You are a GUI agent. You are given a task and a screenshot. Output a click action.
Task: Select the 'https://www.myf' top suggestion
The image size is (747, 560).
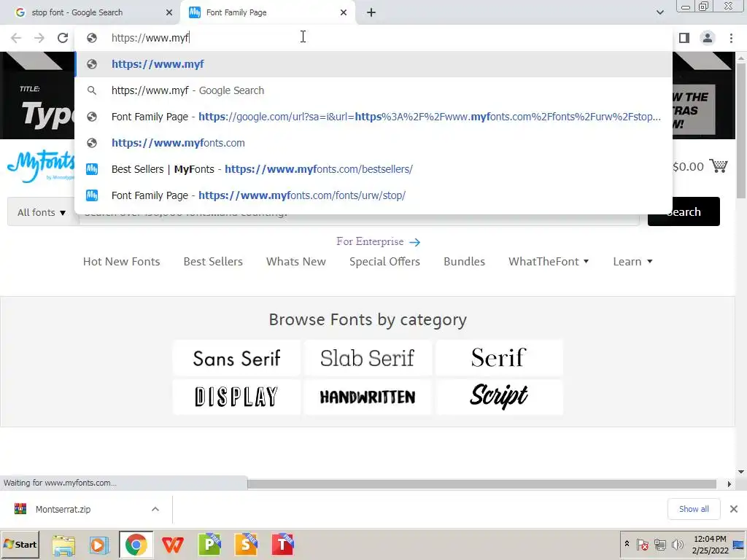coord(373,64)
